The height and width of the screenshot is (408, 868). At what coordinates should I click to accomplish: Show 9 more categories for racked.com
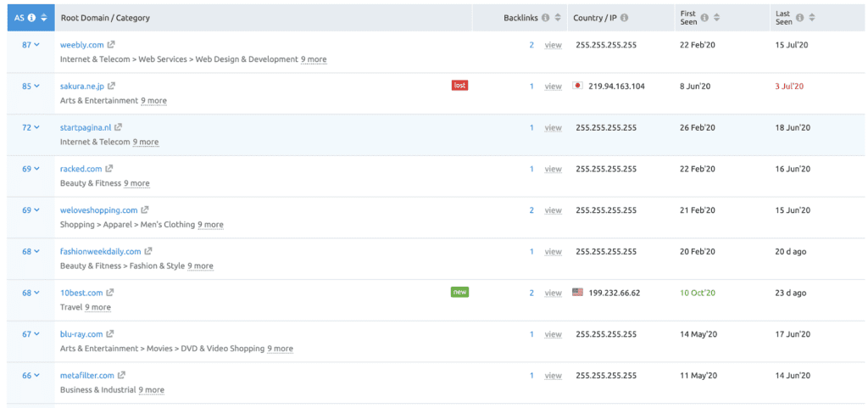[136, 183]
